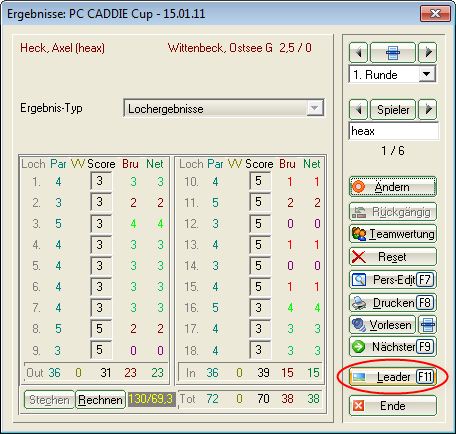Click score field for hole 3
This screenshot has width=456, height=434.
(101, 223)
